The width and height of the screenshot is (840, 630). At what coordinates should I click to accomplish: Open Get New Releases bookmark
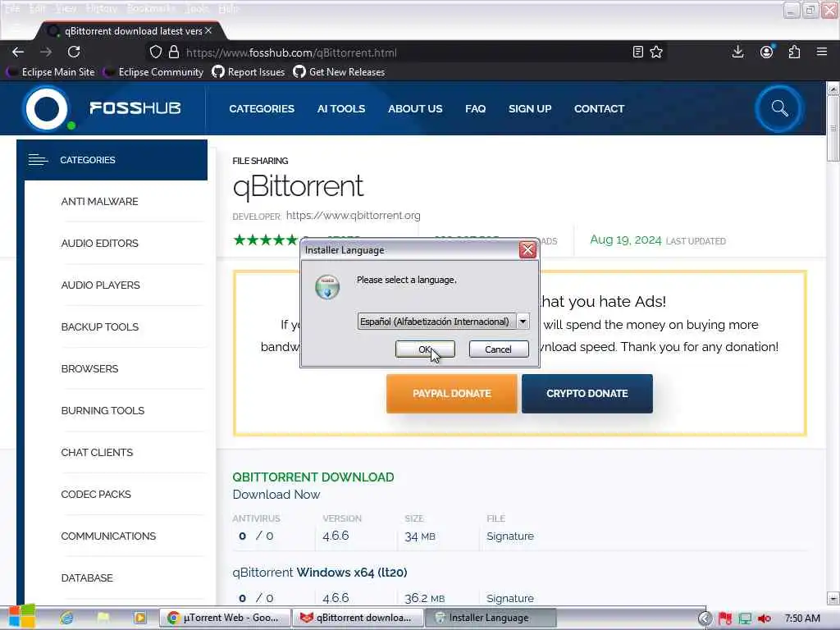(x=339, y=72)
